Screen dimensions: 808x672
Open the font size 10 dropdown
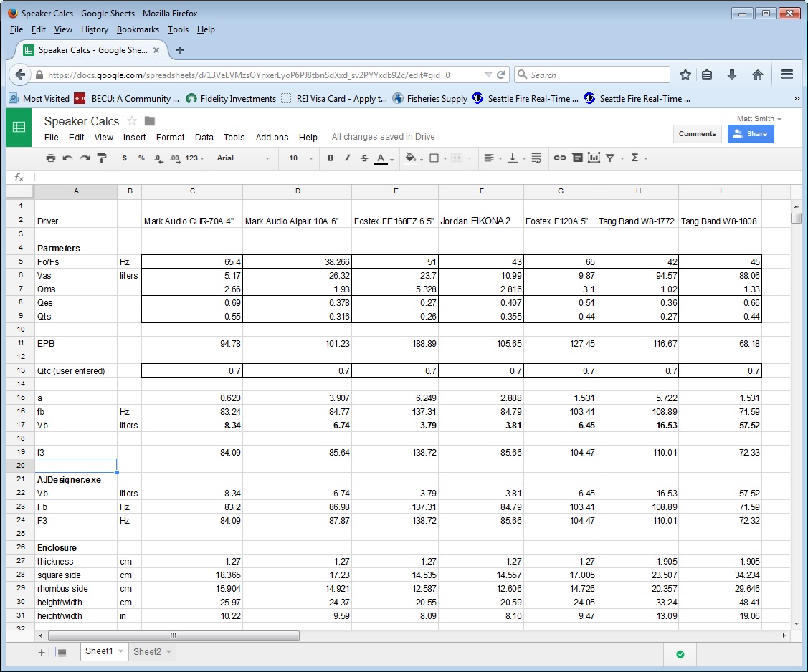click(x=300, y=158)
